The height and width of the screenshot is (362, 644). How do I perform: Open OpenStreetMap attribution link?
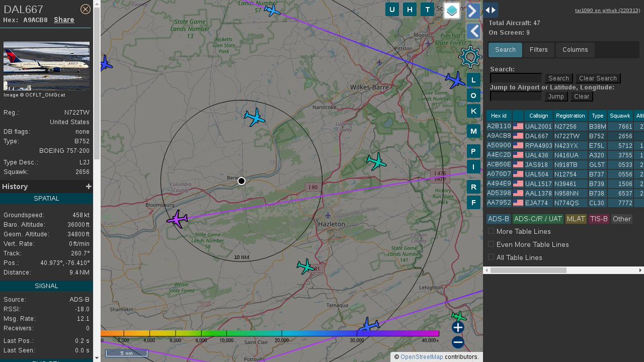pos(422,357)
